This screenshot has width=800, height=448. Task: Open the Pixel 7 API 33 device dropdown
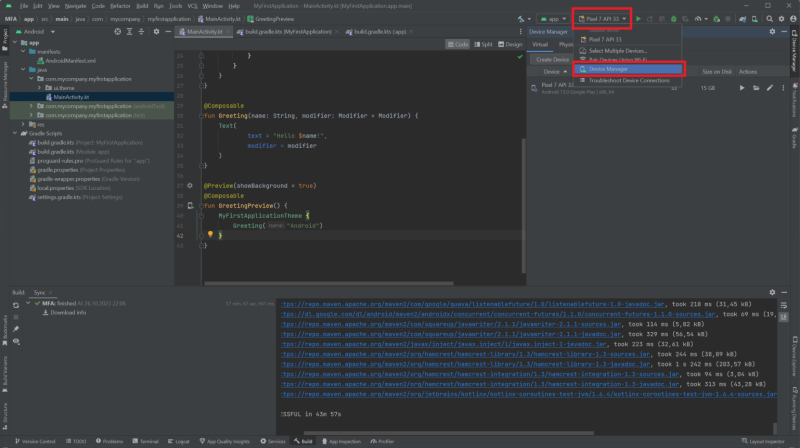(602, 19)
